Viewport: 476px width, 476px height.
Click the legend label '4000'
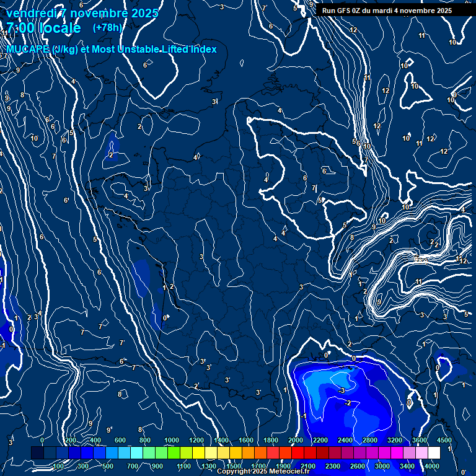(x=431, y=466)
